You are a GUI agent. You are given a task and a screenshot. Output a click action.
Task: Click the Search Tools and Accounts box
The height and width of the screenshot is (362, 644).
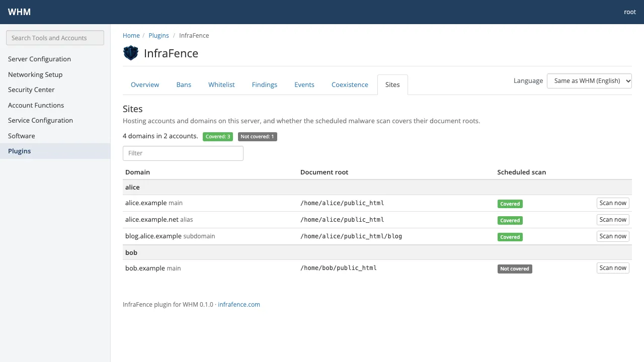(55, 38)
